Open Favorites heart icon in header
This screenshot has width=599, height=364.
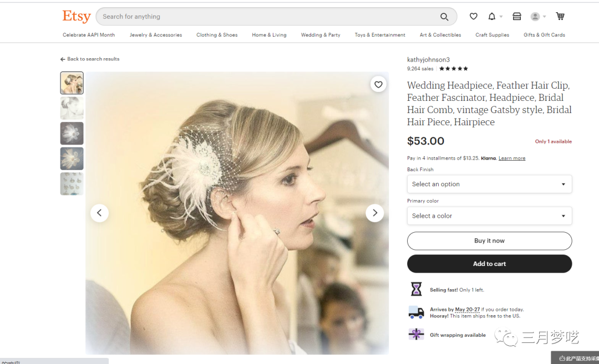pyautogui.click(x=473, y=17)
